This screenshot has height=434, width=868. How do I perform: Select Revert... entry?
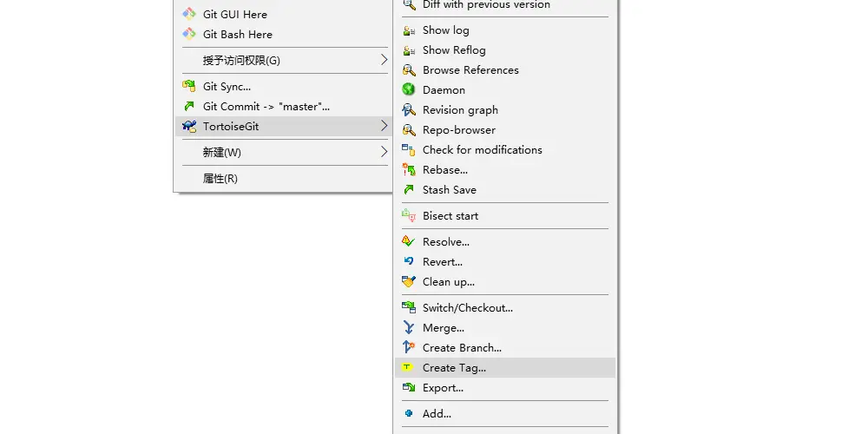click(505, 262)
